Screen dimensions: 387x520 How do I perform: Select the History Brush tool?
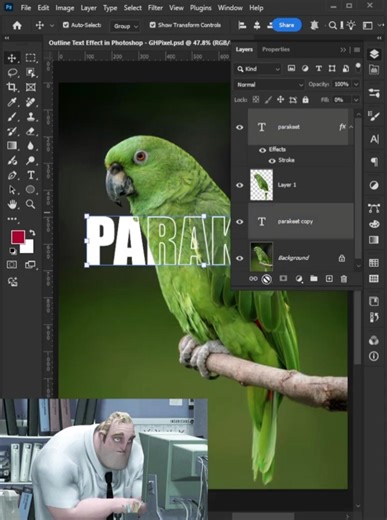pyautogui.click(x=12, y=131)
